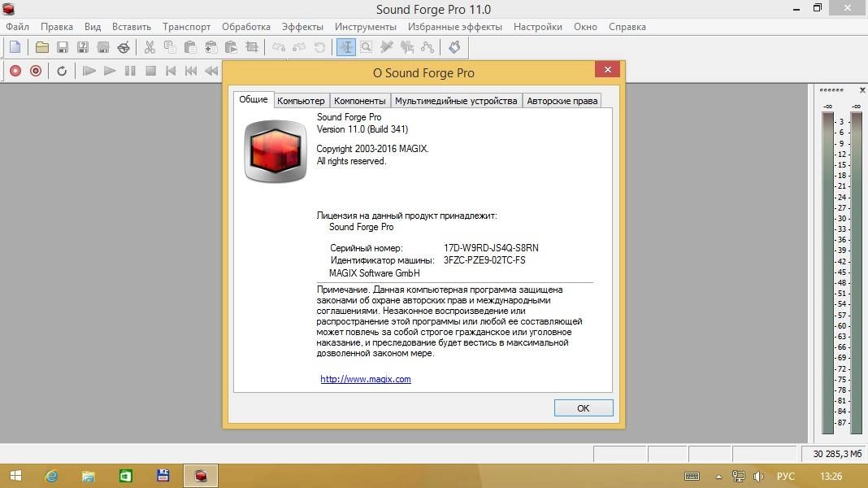Click the double-bar skip-back transport button
The height and width of the screenshot is (488, 868).
(191, 71)
